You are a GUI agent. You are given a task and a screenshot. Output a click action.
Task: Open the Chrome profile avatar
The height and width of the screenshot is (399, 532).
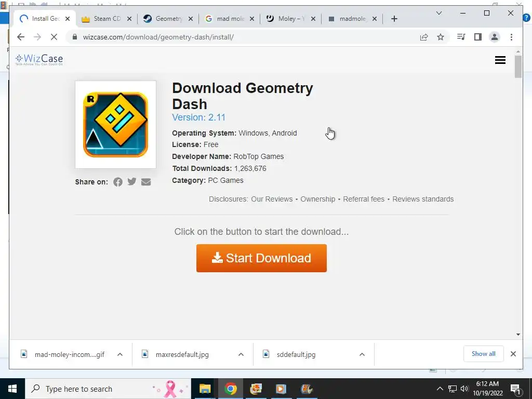495,37
